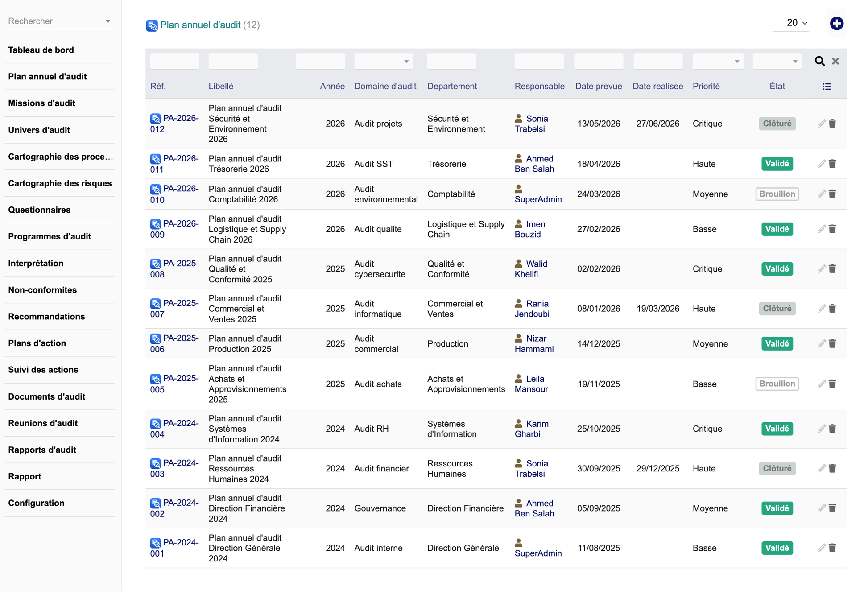Clear filters with the X icon

click(x=835, y=61)
